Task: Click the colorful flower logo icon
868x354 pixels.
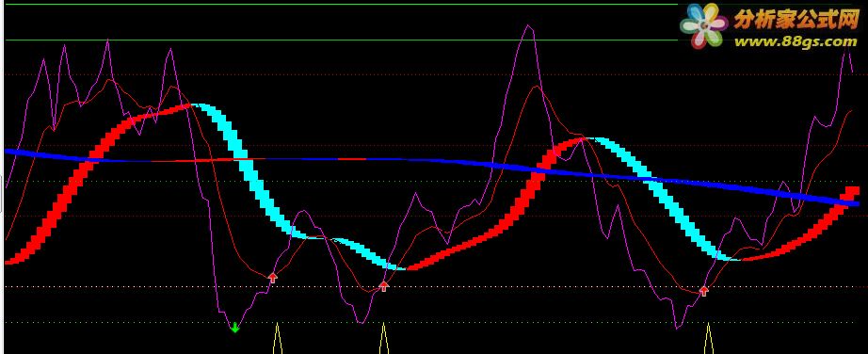Action: point(703,25)
